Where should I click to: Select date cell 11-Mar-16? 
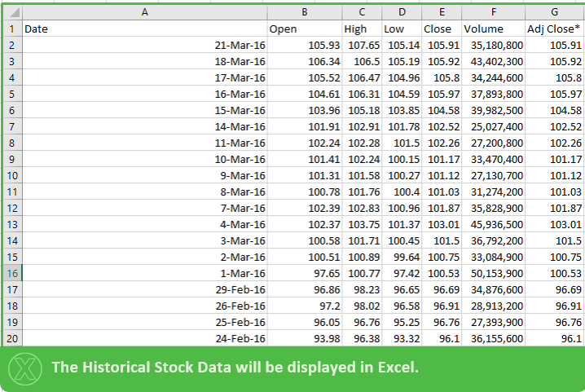(x=145, y=143)
